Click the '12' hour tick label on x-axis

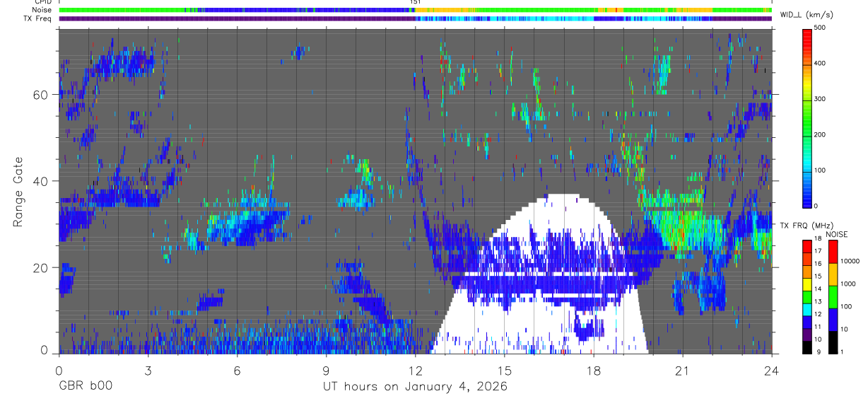tap(416, 370)
